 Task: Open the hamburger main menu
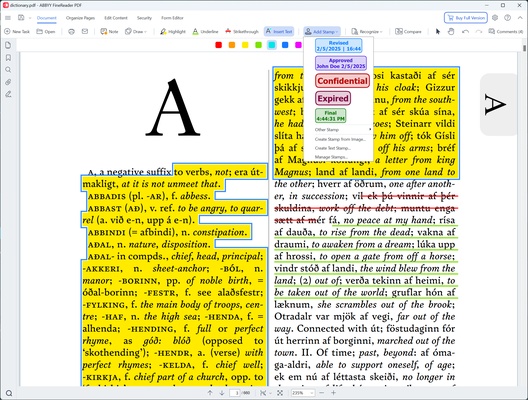coord(8,18)
